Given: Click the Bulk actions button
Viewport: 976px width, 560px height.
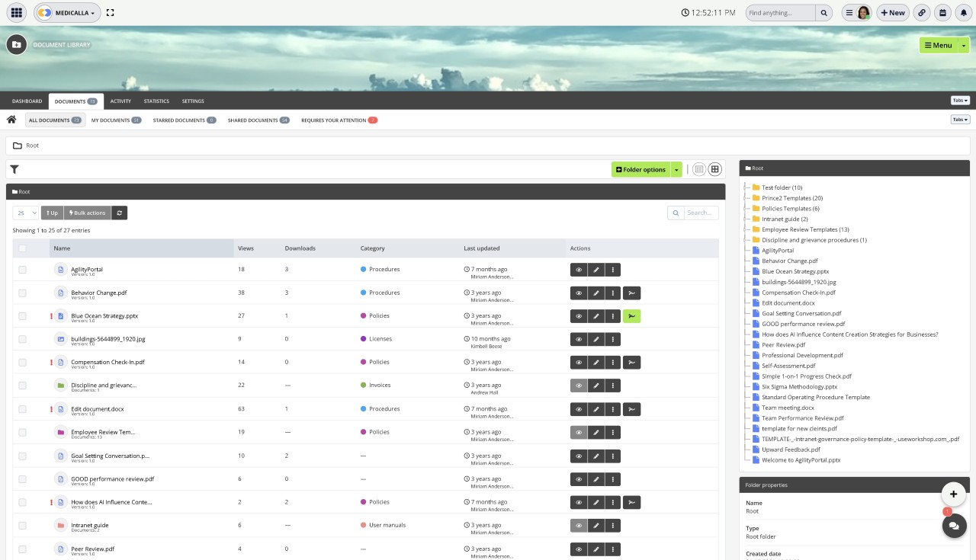Looking at the screenshot, I should [x=87, y=213].
